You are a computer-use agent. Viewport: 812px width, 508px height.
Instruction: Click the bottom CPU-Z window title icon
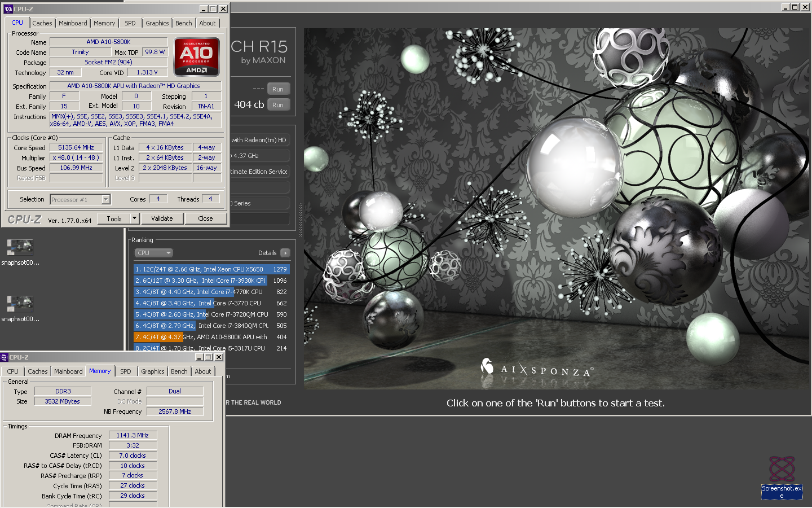tap(4, 357)
